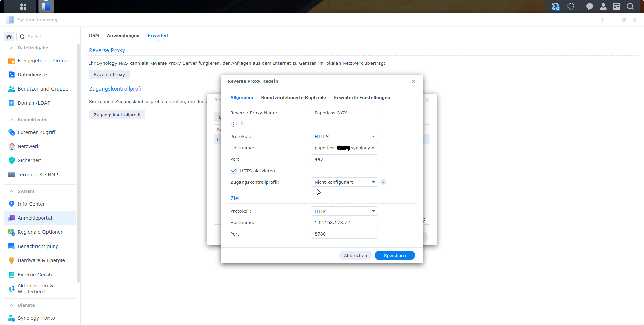This screenshot has height=325, width=644.
Task: Open the global search magnifier icon
Action: coord(630,6)
